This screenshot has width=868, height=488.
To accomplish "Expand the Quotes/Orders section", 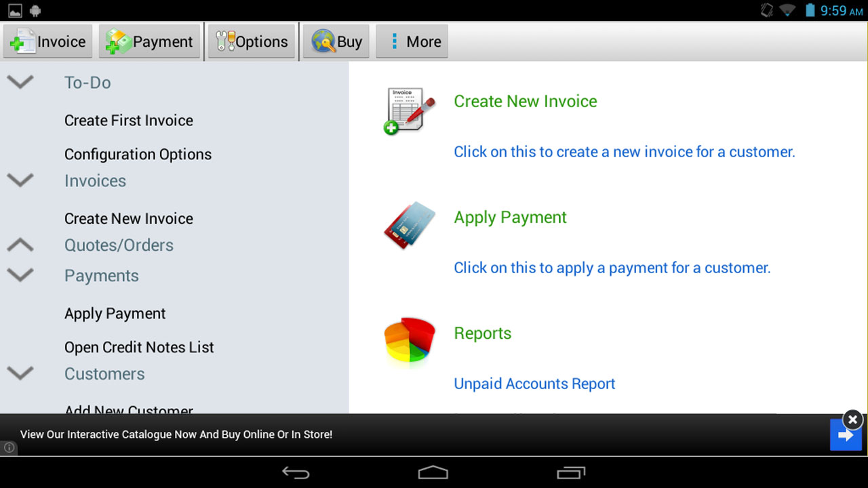I will click(20, 245).
